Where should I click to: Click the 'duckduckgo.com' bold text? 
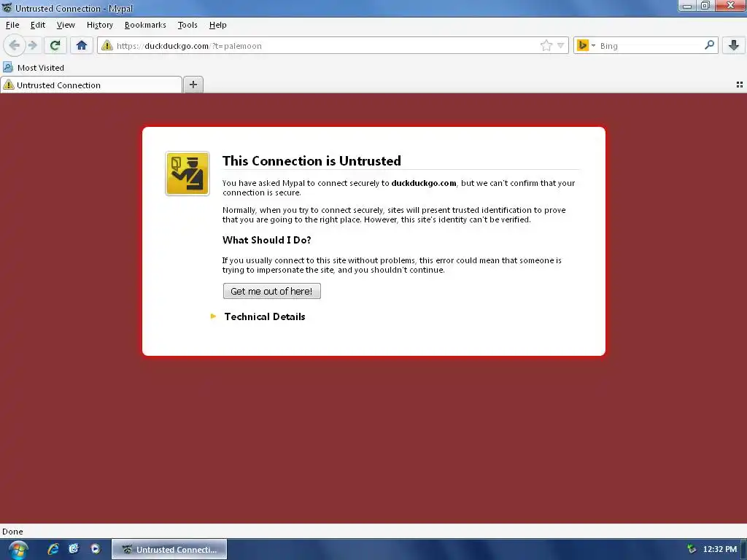point(424,183)
